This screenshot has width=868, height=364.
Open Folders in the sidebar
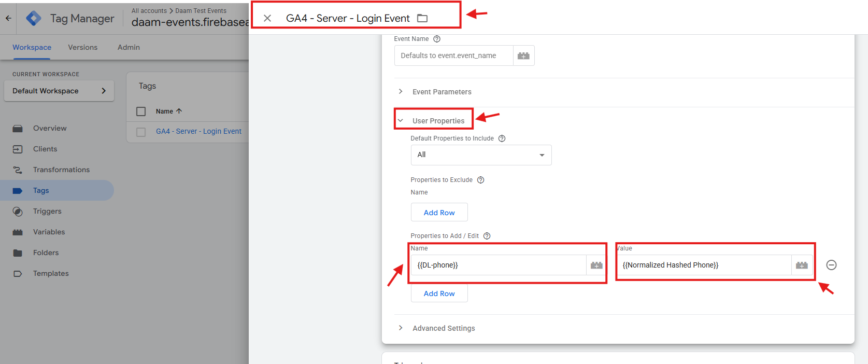tap(46, 253)
